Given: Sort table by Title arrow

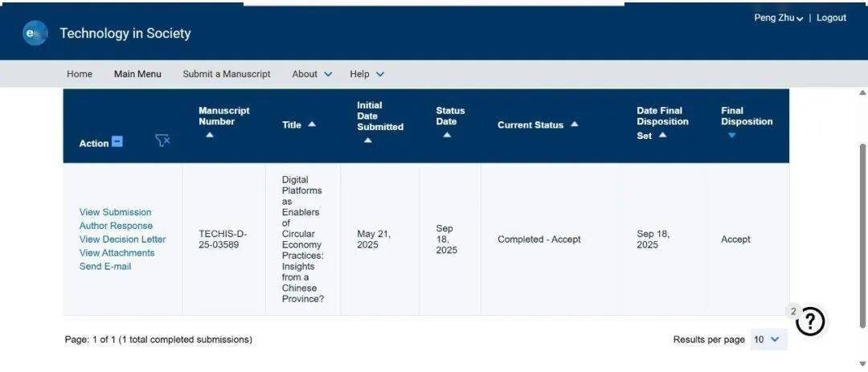Looking at the screenshot, I should (x=312, y=125).
